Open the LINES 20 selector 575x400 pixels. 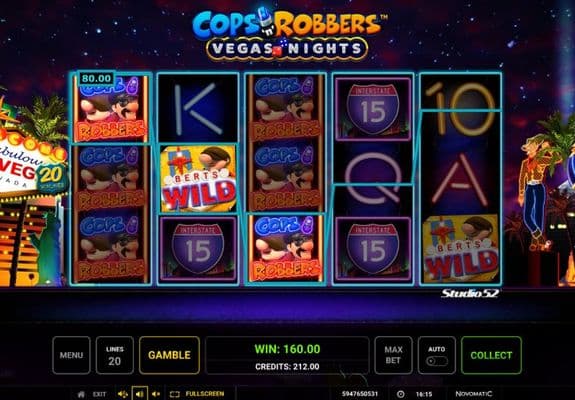point(114,355)
